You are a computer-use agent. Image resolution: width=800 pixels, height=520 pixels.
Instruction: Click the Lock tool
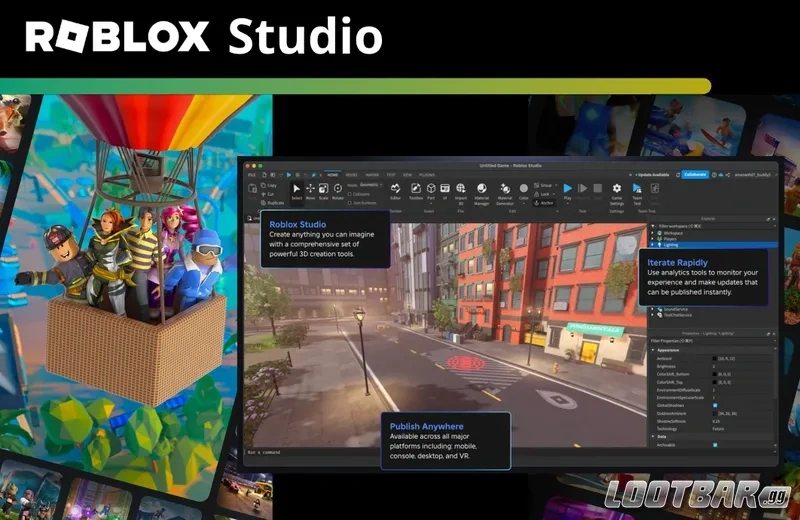click(541, 194)
